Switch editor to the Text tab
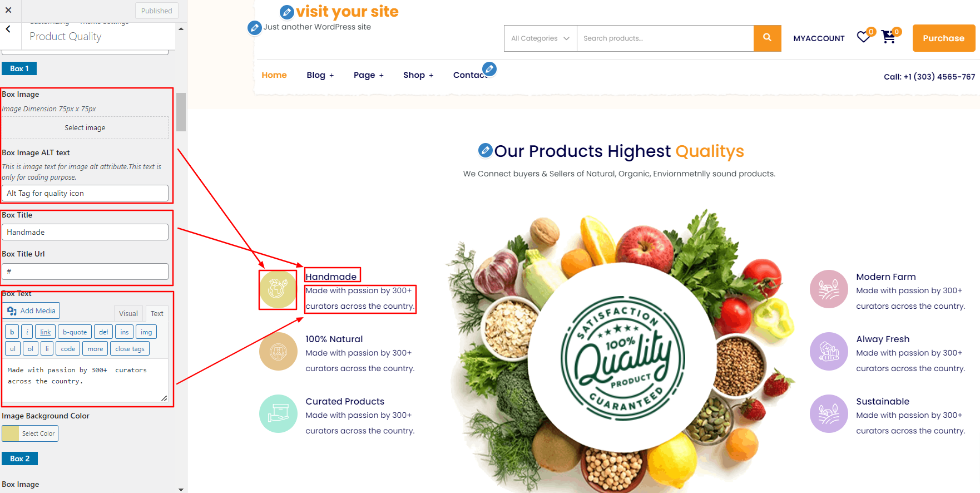This screenshot has height=493, width=980. tap(157, 313)
